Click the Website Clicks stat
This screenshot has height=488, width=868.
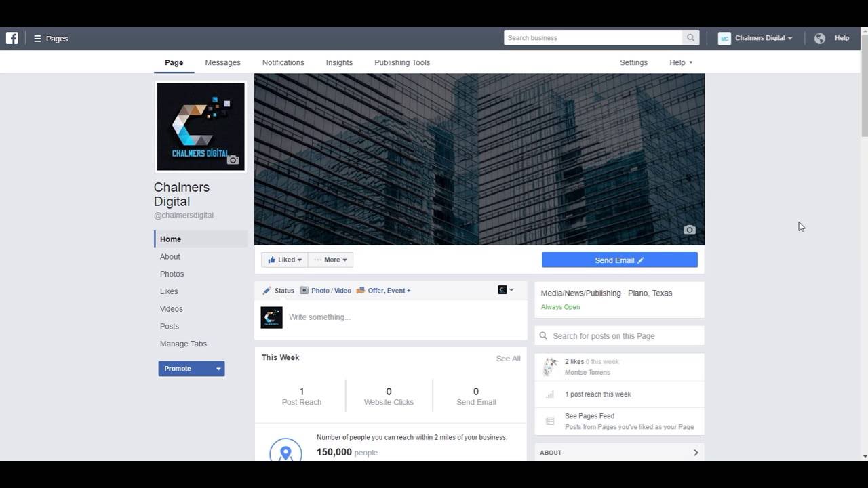click(x=389, y=396)
